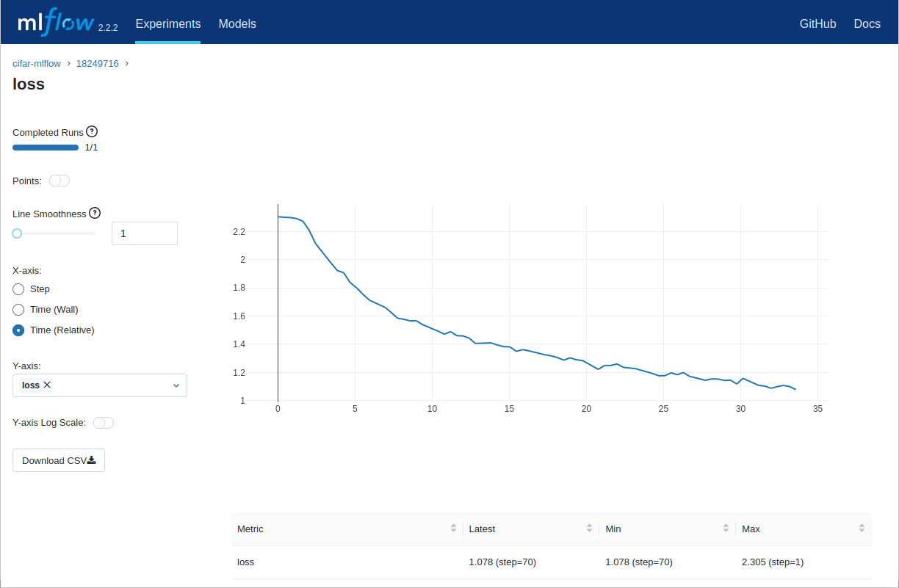The width and height of the screenshot is (899, 588).
Task: Click the Line Smoothness value input field
Action: [145, 233]
